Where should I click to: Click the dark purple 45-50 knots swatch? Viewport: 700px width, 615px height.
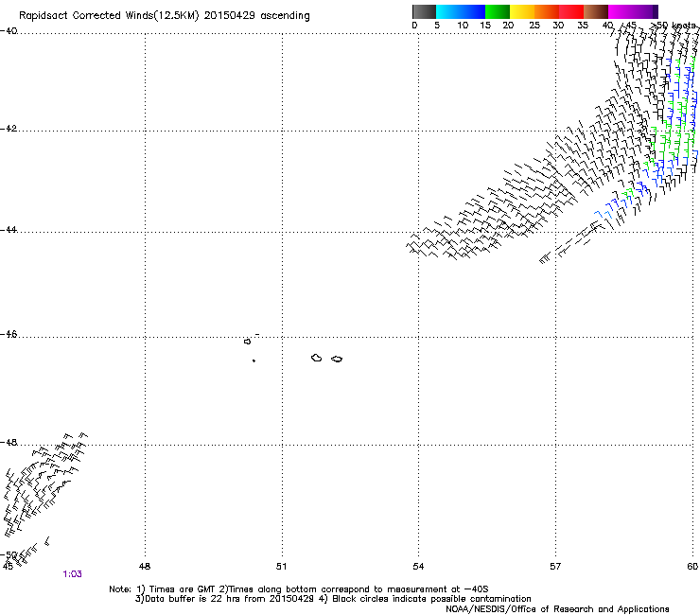[645, 11]
